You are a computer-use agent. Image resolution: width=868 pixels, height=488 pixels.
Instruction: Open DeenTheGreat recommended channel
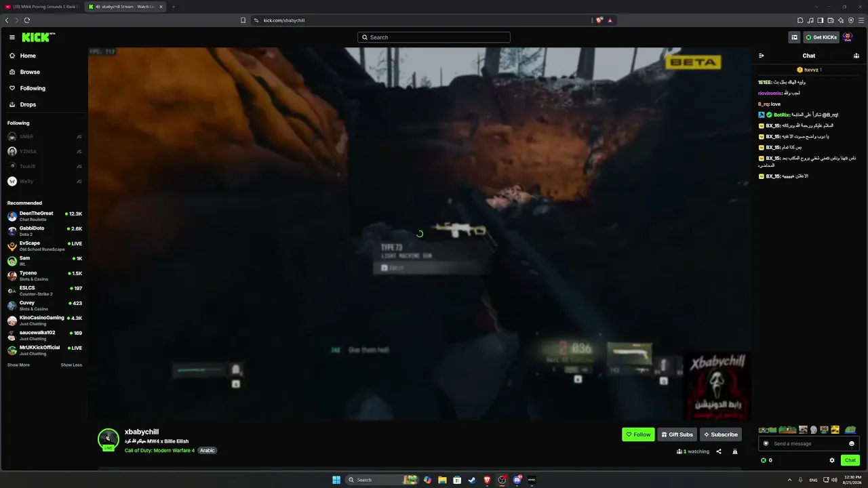click(45, 216)
